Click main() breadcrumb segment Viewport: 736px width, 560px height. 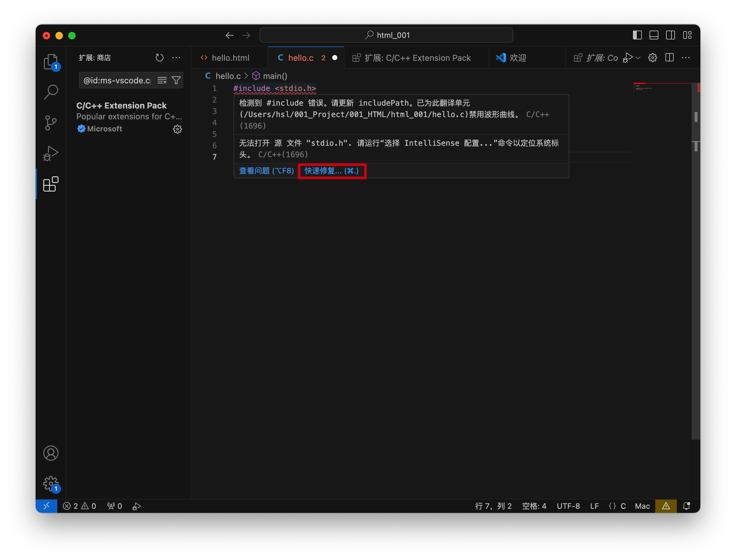[270, 76]
